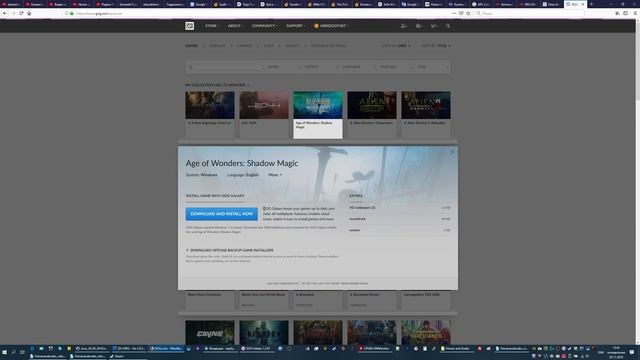
Task: Expand the My Collection heading dropdown
Action: click(x=217, y=85)
